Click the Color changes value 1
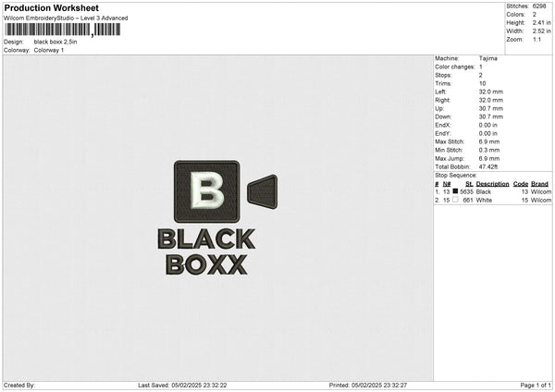This screenshot has width=555, height=392. [x=481, y=67]
